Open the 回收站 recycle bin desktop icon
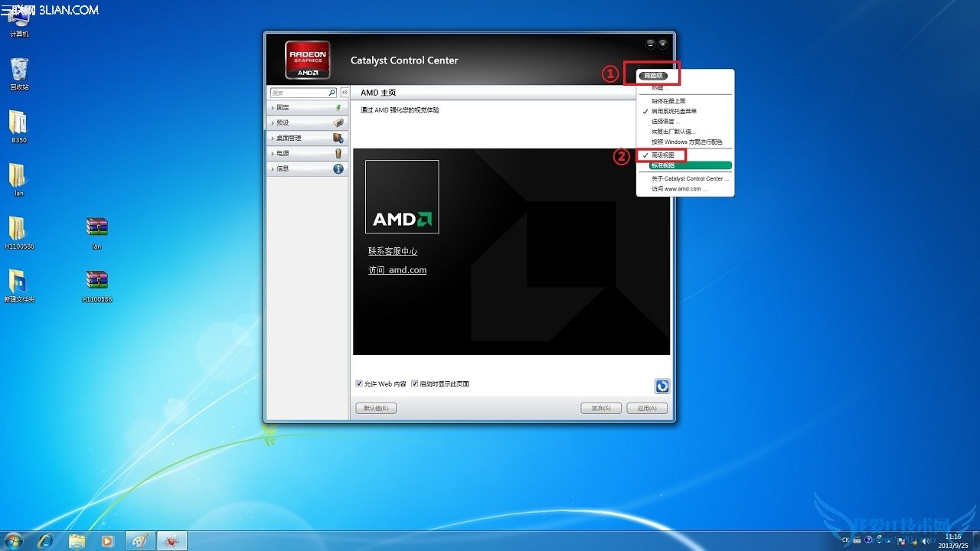The height and width of the screenshot is (551, 980). [19, 70]
